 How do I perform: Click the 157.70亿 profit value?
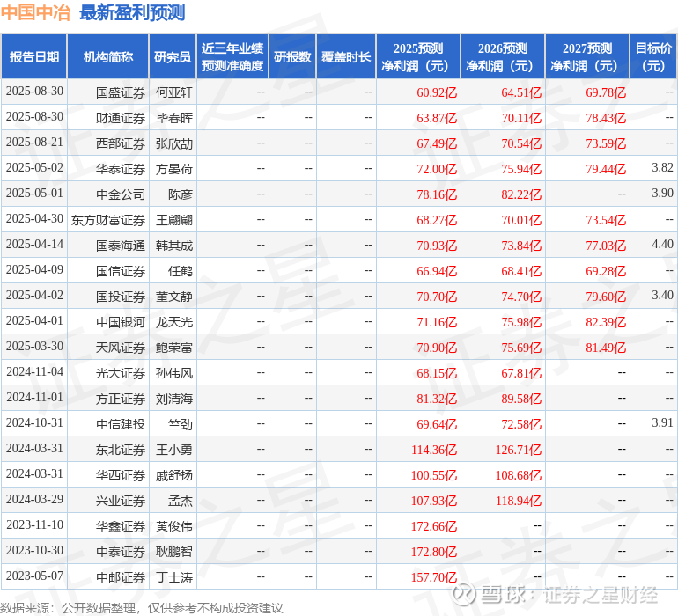point(434,577)
